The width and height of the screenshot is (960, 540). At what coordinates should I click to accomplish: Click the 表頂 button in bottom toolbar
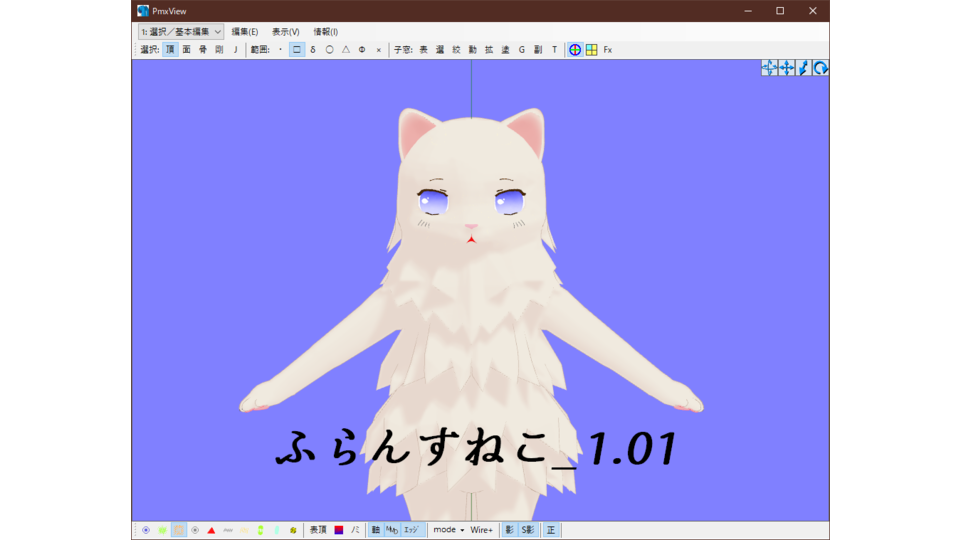(x=318, y=530)
